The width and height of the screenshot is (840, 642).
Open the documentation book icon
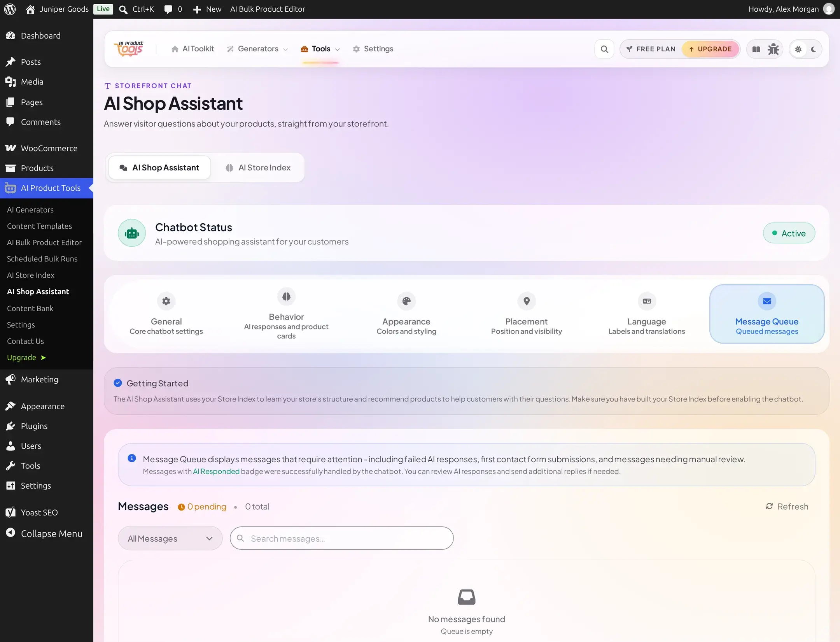(x=756, y=49)
